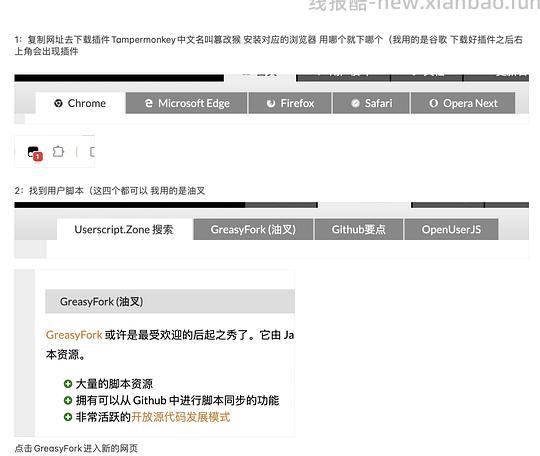Click the plus icon beside 拥有可以从 Github
Viewport: 540px width, 456px height.
click(x=68, y=400)
